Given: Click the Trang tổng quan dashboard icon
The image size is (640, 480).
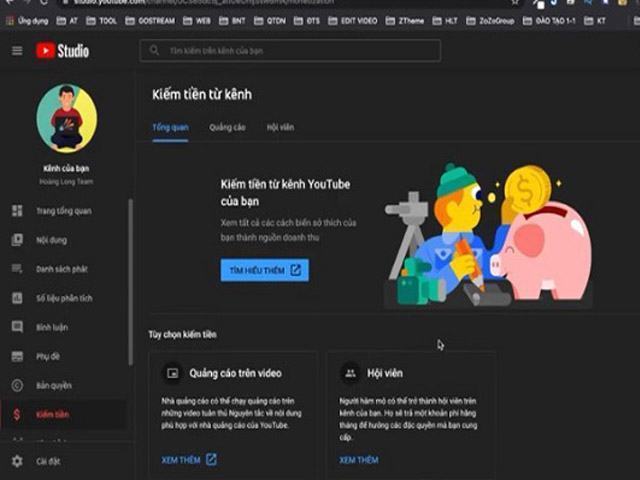Looking at the screenshot, I should point(17,211).
